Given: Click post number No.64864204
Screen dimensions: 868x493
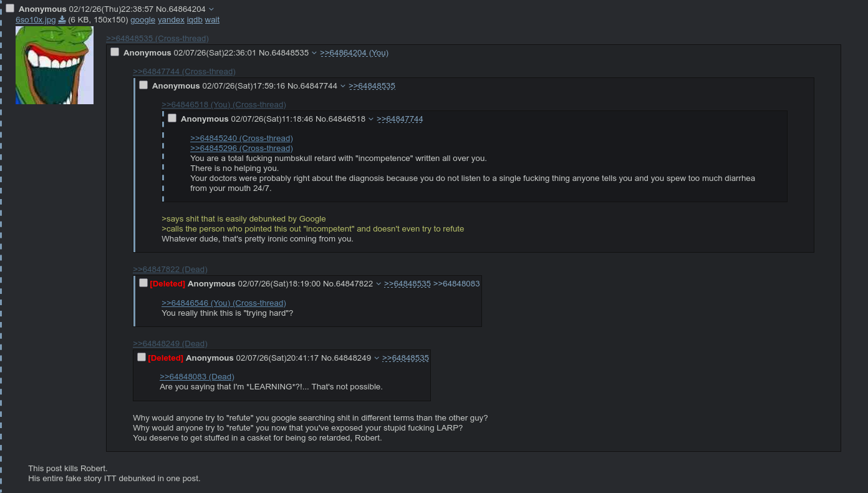Looking at the screenshot, I should (181, 9).
